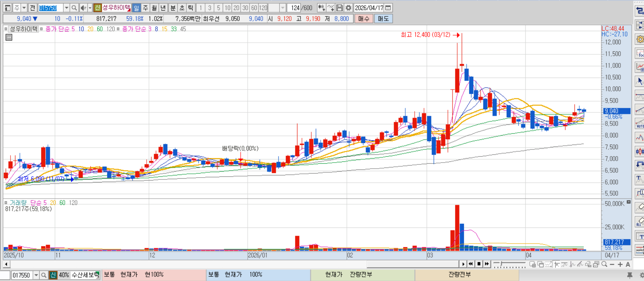
Task: Choose the text annotation T tool
Action: tap(640, 179)
